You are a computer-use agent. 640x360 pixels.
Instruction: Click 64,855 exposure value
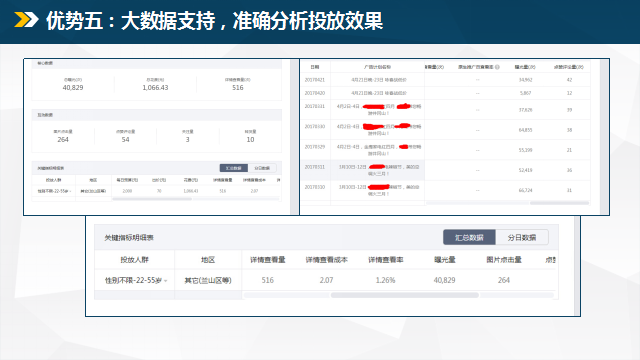coord(525,130)
